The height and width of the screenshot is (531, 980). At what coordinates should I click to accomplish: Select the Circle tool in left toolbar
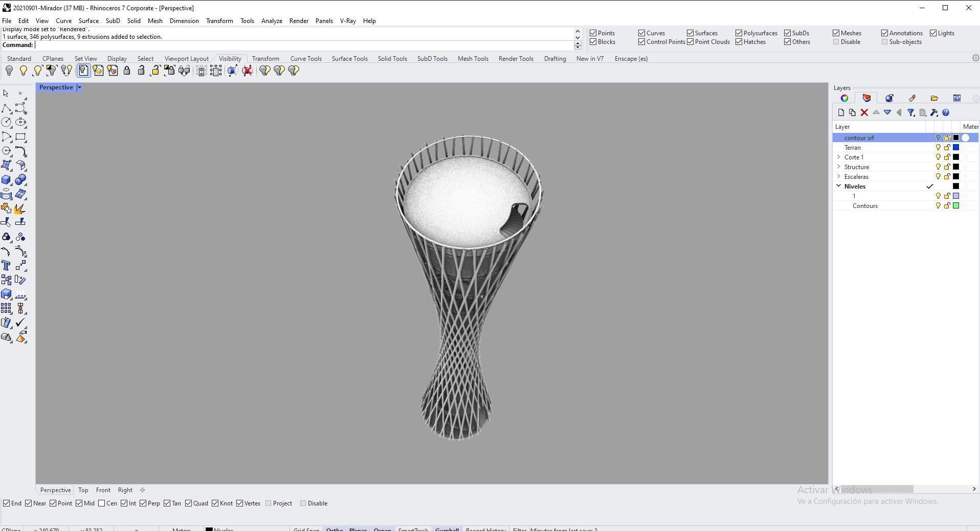click(6, 123)
